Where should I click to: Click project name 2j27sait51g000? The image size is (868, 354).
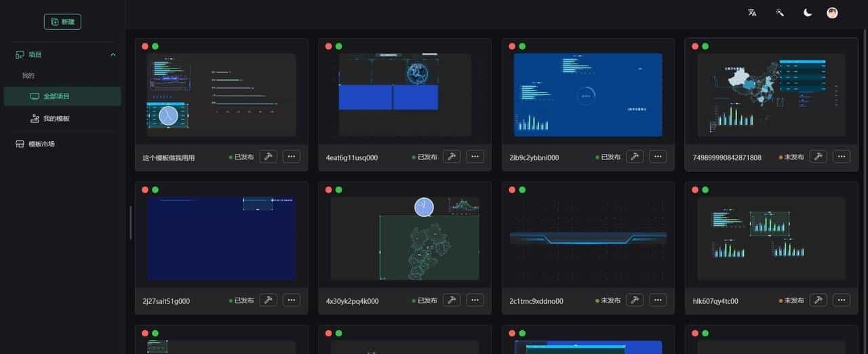pyautogui.click(x=166, y=301)
